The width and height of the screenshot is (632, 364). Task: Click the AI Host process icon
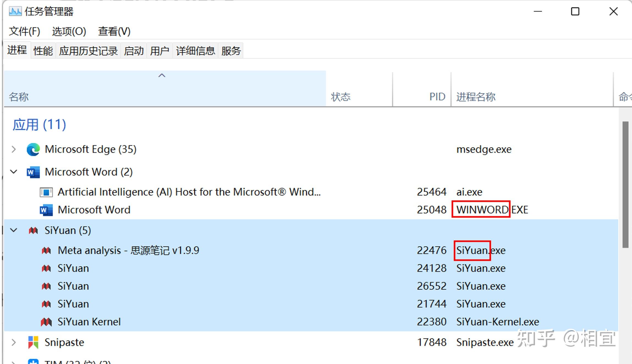pyautogui.click(x=46, y=192)
